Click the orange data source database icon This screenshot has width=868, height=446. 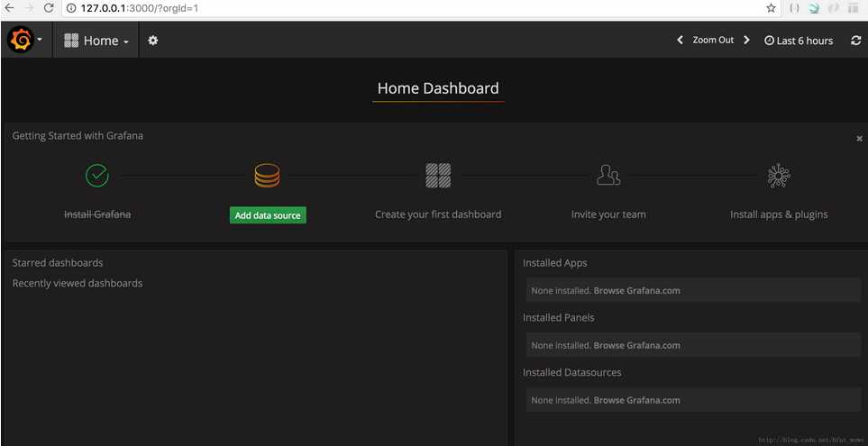click(267, 176)
